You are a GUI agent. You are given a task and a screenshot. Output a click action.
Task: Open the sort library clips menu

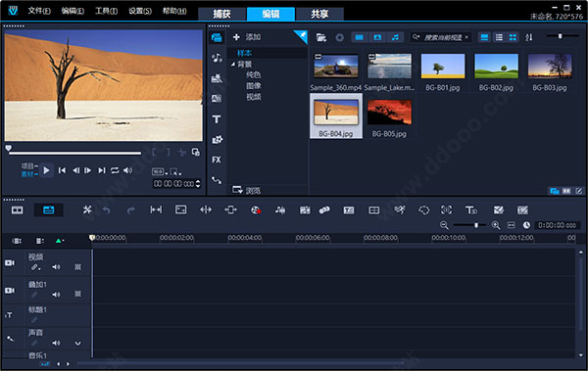tap(529, 37)
